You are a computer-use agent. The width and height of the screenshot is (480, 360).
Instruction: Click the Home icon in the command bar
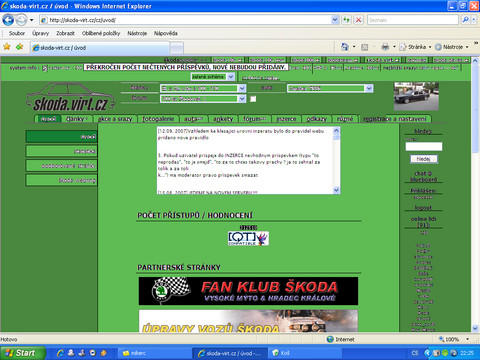point(345,47)
